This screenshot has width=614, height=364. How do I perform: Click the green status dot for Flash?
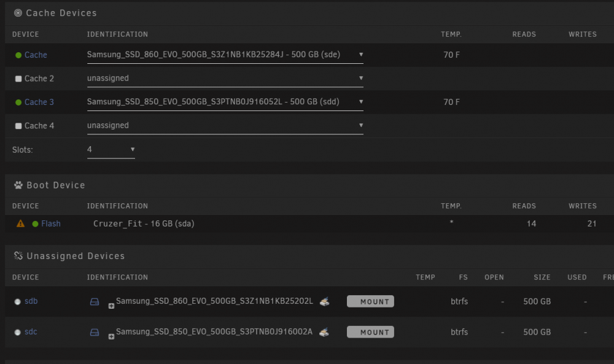tap(35, 224)
